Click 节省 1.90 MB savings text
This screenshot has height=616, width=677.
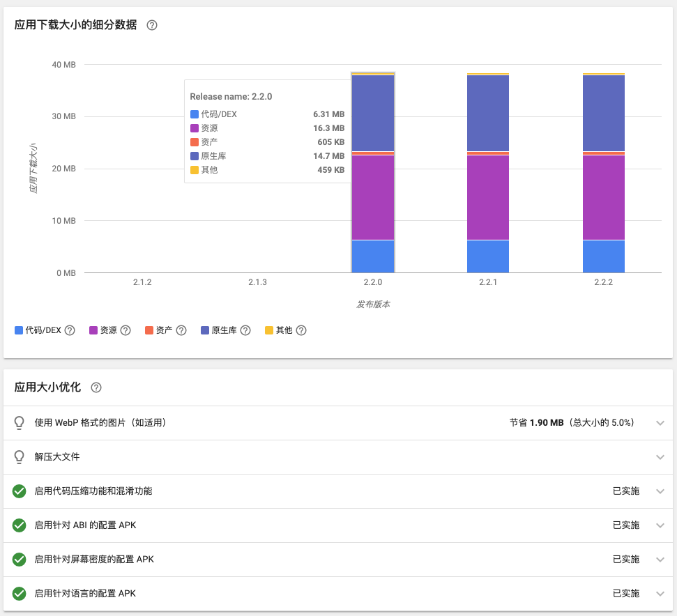[537, 423]
